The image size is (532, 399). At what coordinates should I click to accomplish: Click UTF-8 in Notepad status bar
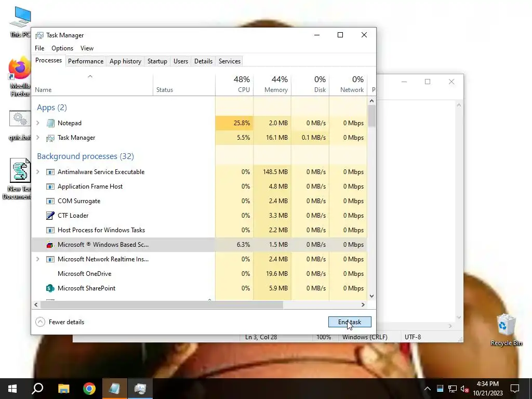413,337
